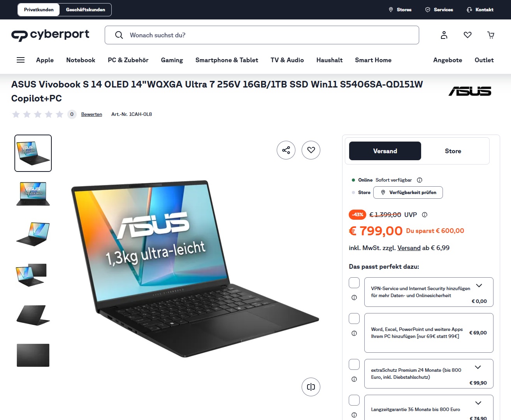Screen dimensions: 511x420
Task: Open the shopping cart icon
Action: (491, 35)
